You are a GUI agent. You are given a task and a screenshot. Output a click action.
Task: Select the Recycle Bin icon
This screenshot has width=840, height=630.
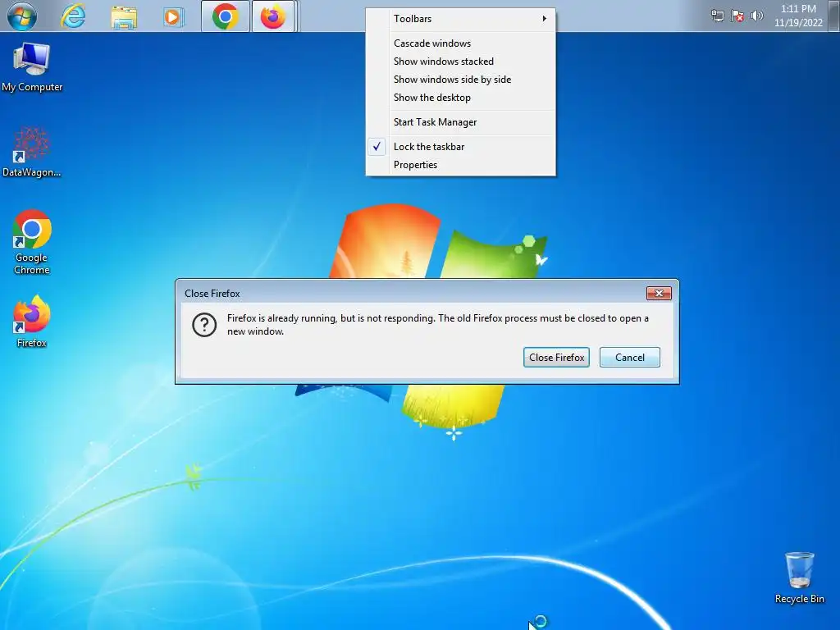(x=799, y=578)
